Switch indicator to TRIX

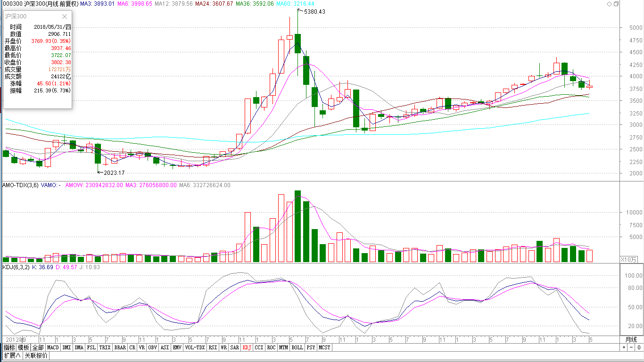[105, 347]
